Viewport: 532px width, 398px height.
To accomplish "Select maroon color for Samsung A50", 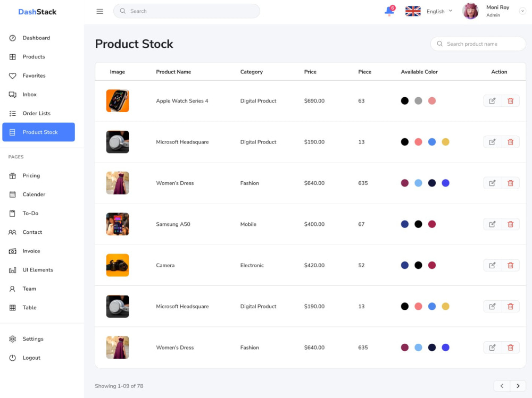I will [x=432, y=224].
